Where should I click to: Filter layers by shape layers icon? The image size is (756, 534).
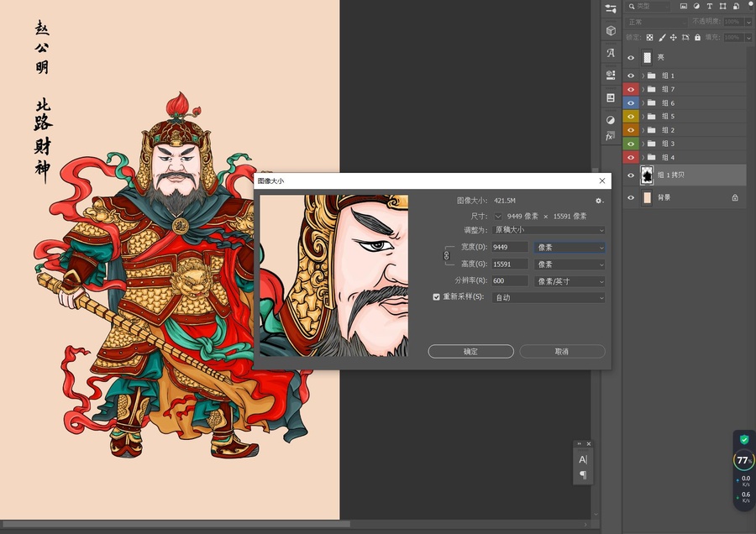722,6
